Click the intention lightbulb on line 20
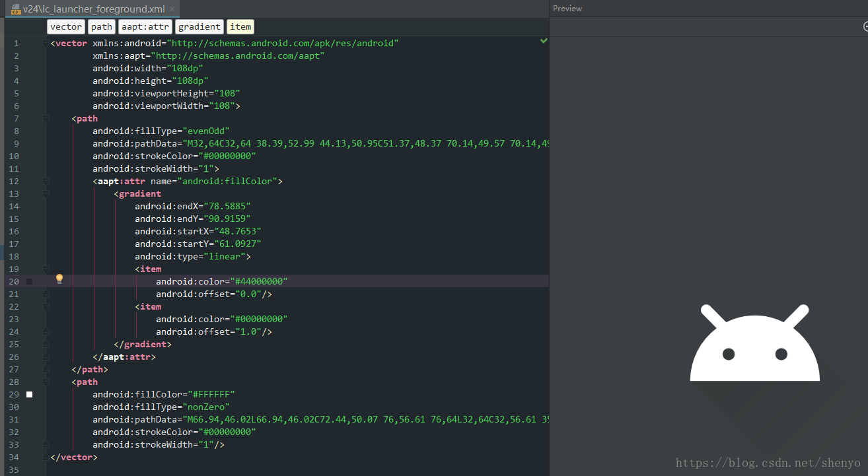This screenshot has height=476, width=868. point(59,279)
